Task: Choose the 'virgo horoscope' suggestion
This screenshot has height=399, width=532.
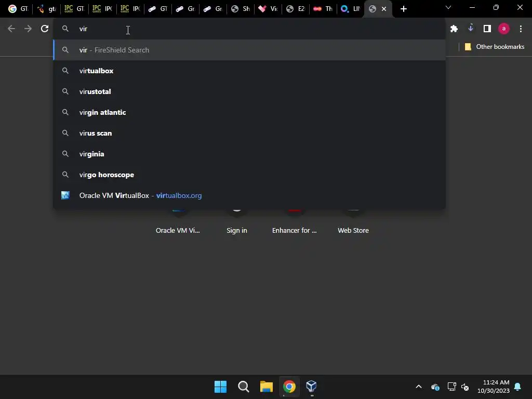Action: (x=249, y=175)
